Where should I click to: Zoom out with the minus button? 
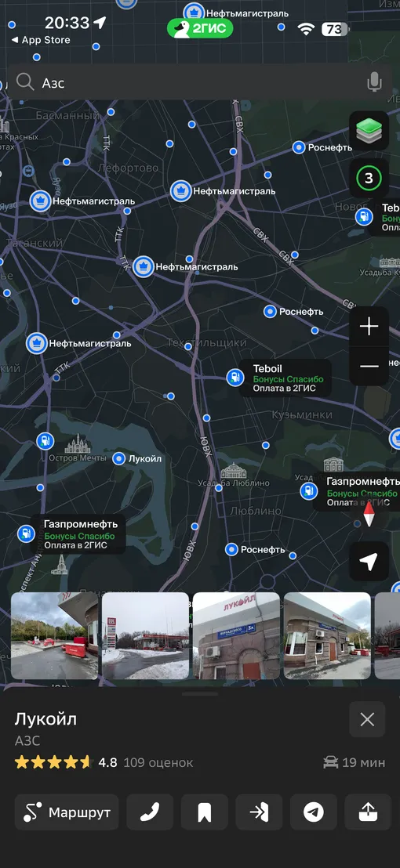(x=369, y=366)
